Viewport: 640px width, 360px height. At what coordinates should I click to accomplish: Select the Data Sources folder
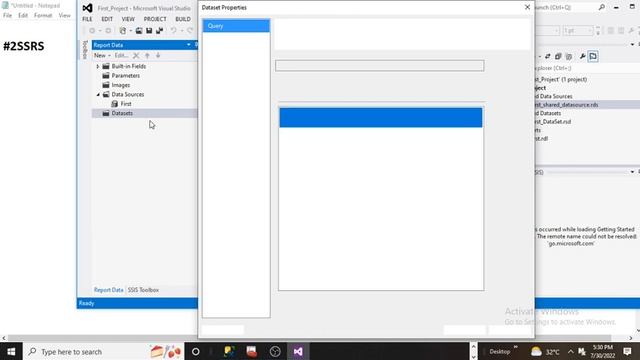pyautogui.click(x=127, y=94)
